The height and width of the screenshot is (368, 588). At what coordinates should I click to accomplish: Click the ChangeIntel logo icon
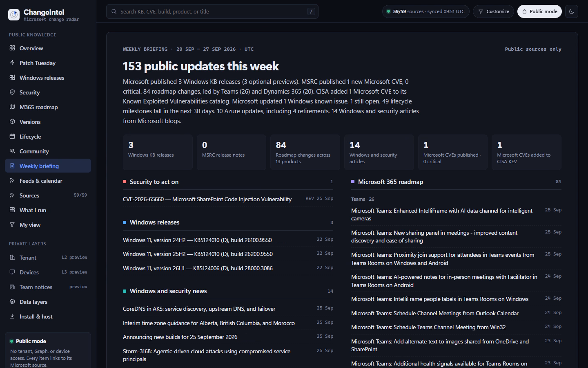coord(14,15)
